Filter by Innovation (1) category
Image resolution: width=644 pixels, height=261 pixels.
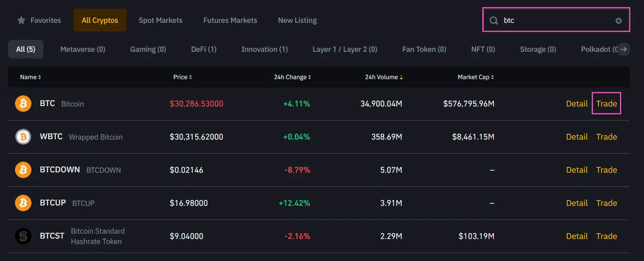pyautogui.click(x=265, y=49)
